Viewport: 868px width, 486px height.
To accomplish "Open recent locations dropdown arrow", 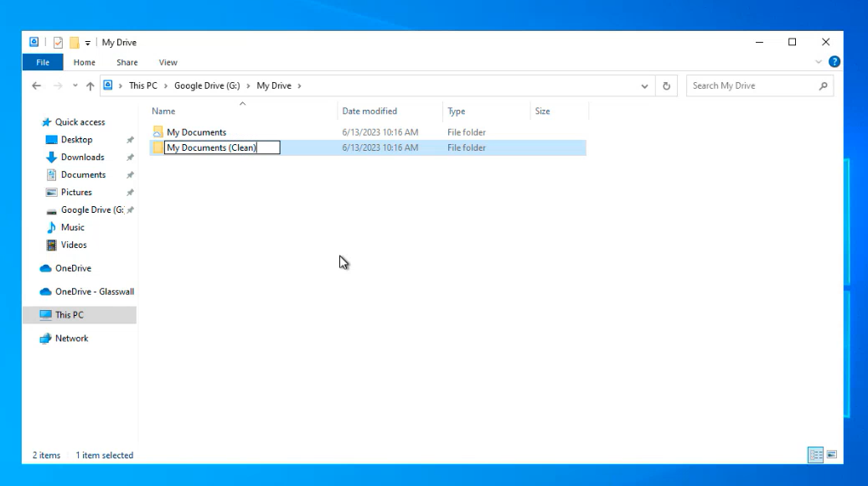I will pos(75,85).
